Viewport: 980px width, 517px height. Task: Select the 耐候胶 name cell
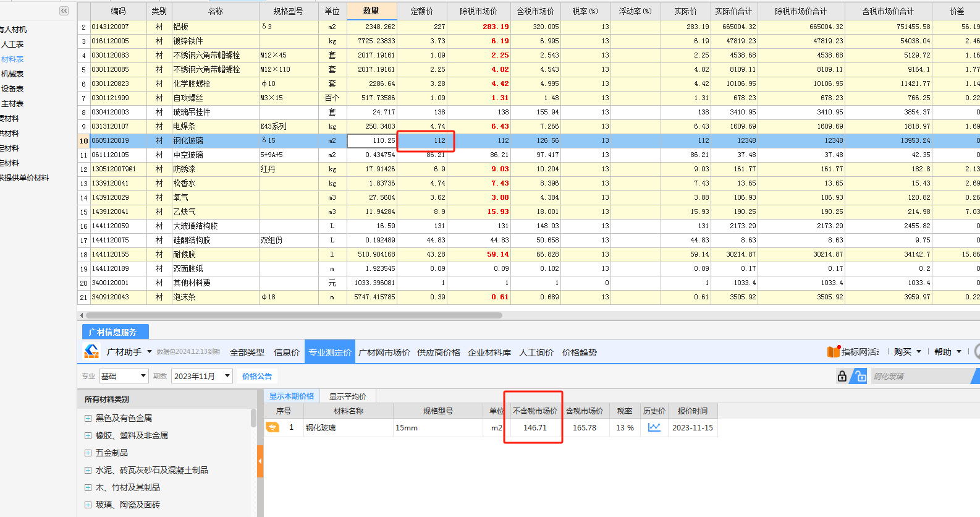tap(215, 254)
